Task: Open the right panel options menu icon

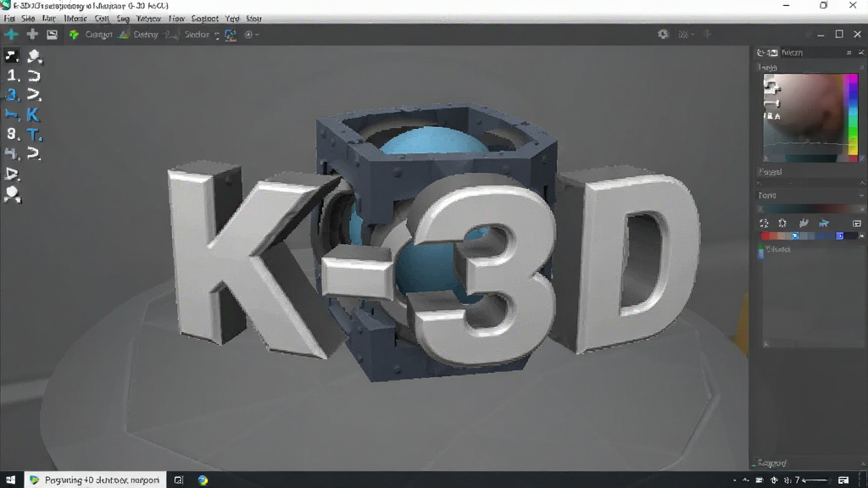Action: point(849,53)
